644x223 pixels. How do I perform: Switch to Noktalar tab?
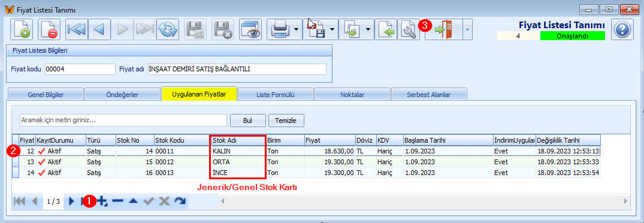point(352,95)
